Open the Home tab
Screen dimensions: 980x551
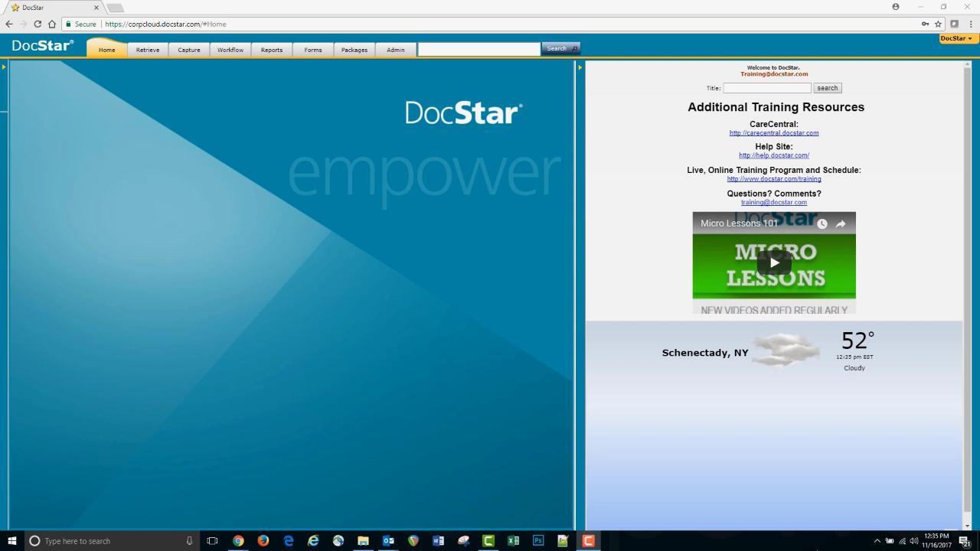(106, 50)
